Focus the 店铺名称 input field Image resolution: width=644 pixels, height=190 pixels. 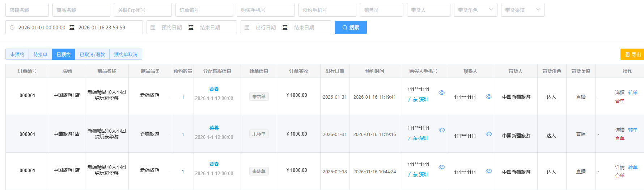pos(27,10)
